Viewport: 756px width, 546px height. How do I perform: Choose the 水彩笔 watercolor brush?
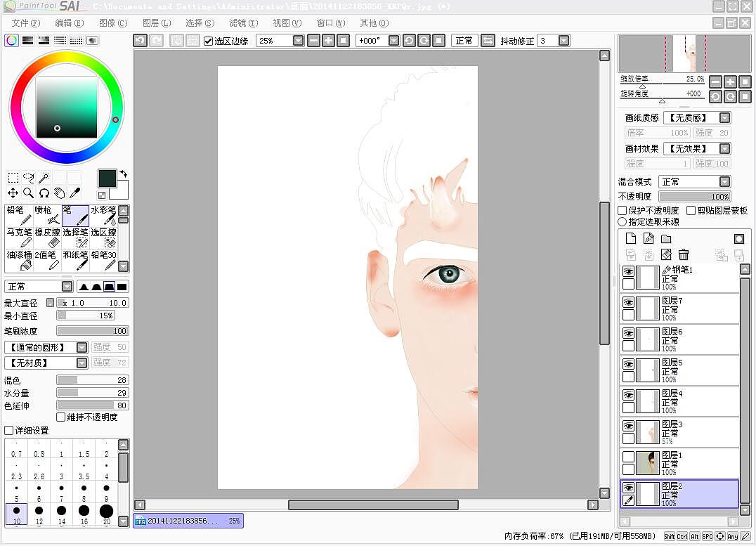pos(103,215)
